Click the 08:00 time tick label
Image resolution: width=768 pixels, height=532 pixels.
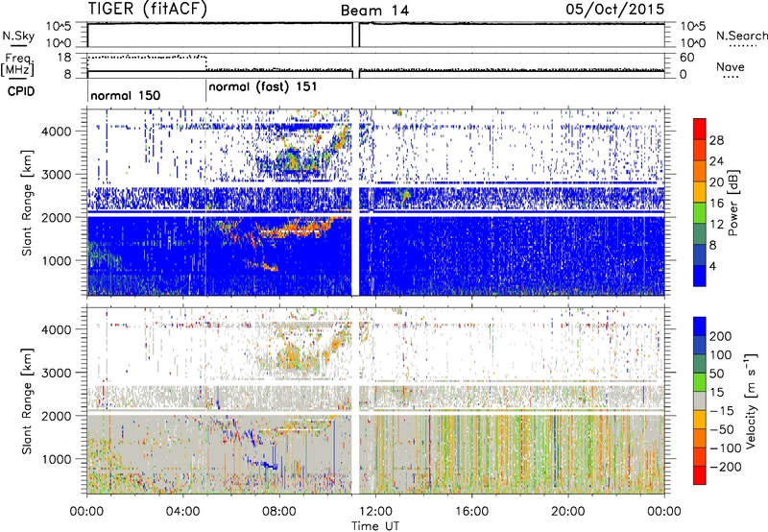[x=279, y=512]
